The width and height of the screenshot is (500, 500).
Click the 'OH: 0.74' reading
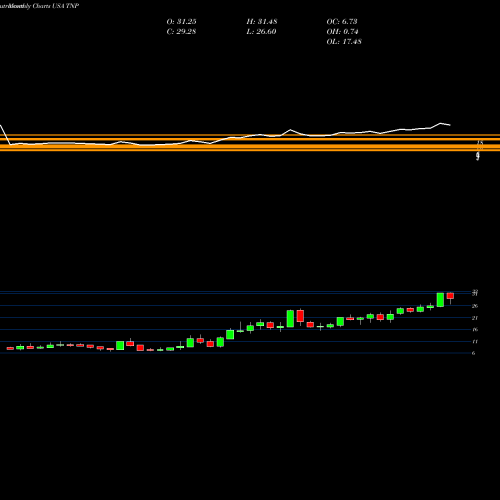click(342, 32)
